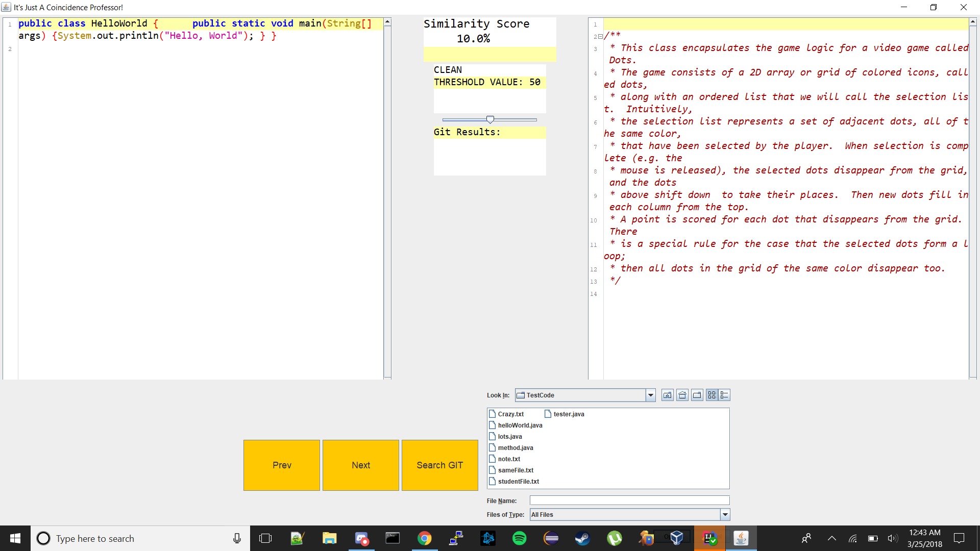
Task: Click the Java app icon in taskbar
Action: (x=741, y=538)
